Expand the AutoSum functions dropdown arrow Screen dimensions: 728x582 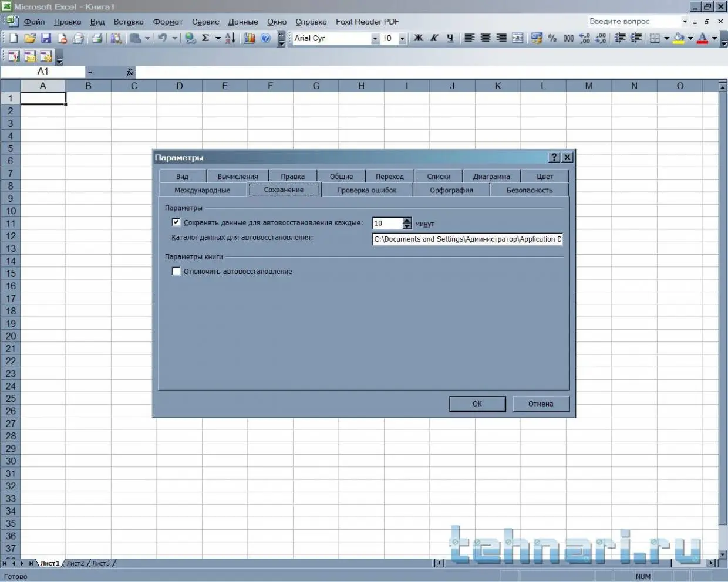point(218,38)
